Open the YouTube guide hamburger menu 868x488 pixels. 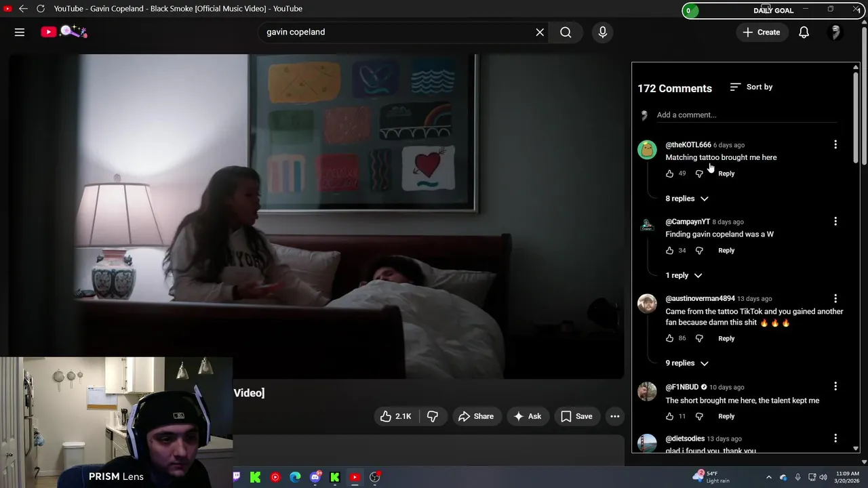[20, 32]
